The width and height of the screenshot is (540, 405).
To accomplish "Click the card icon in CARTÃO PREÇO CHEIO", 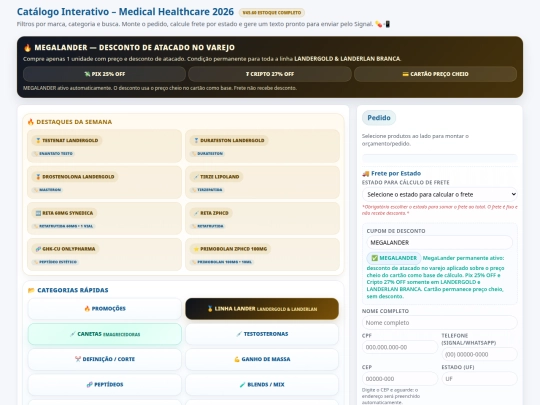I will pos(405,74).
